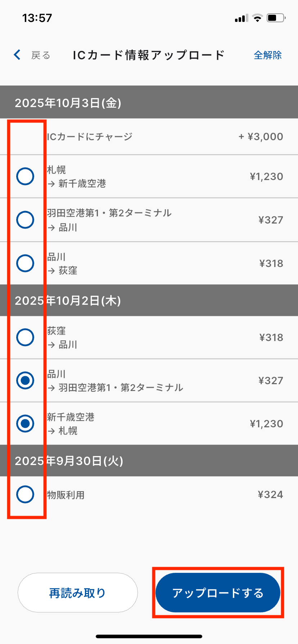The image size is (298, 644).
Task: Tap the 2025年9月30日(火) date header
Action: tap(69, 461)
